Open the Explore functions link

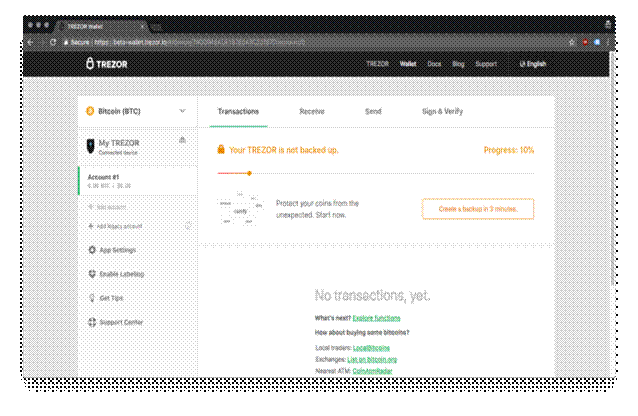[376, 318]
